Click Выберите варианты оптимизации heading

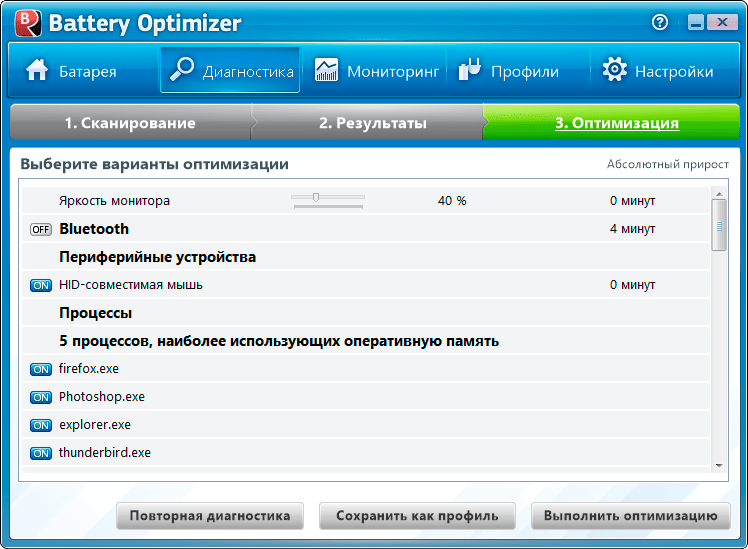click(155, 164)
